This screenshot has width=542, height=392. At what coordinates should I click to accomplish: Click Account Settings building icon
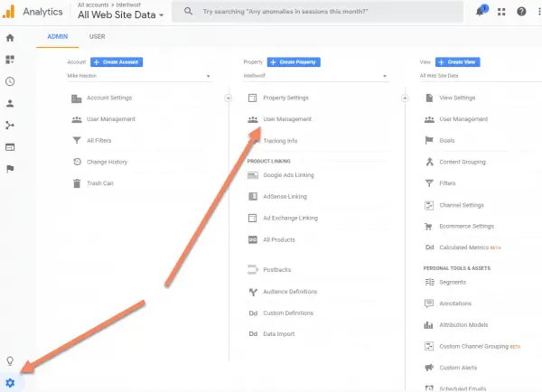[77, 98]
